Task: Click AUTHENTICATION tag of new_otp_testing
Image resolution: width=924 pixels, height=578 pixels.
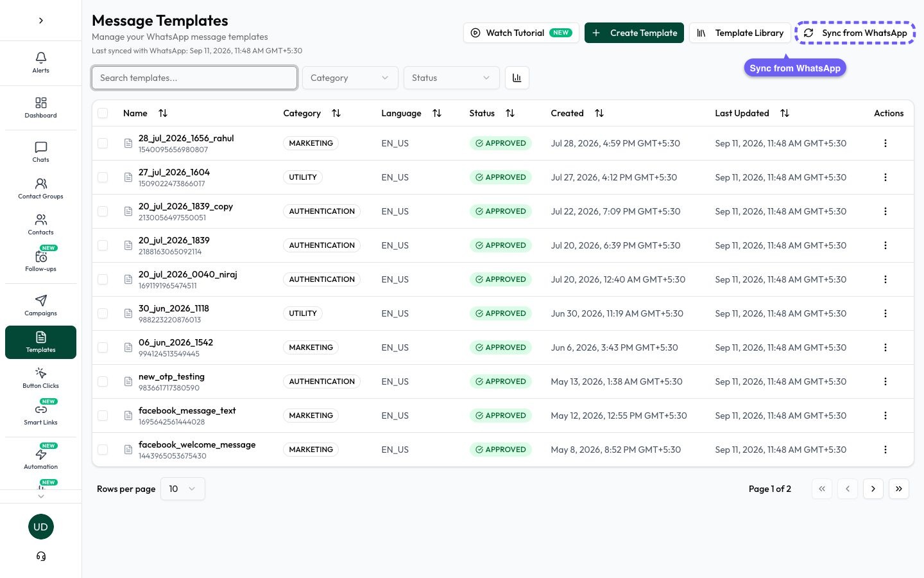Action: click(321, 381)
